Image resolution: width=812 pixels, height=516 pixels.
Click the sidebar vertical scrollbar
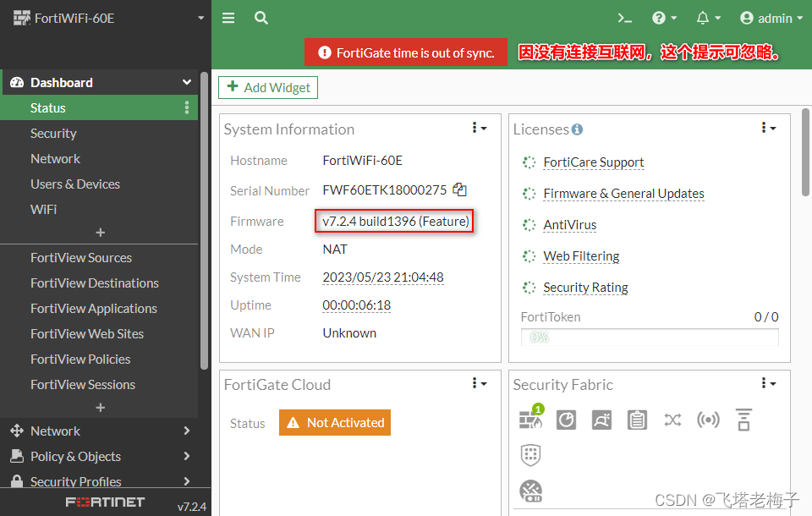[x=204, y=221]
